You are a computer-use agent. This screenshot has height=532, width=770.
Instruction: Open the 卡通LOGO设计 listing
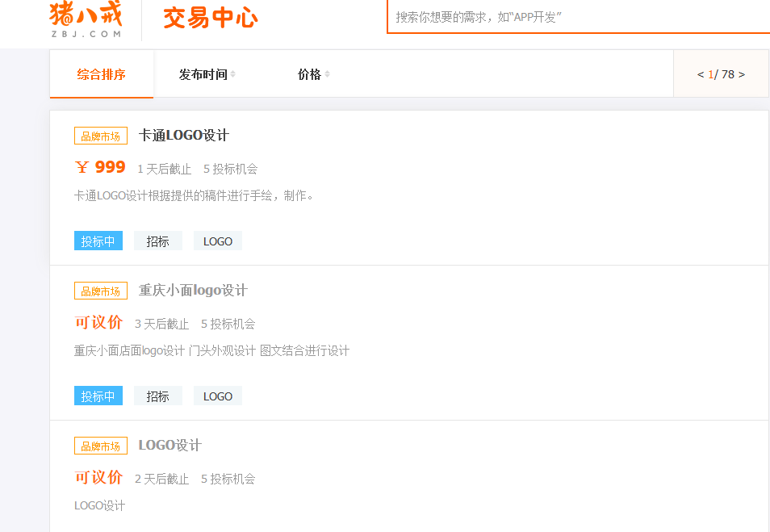click(x=184, y=135)
